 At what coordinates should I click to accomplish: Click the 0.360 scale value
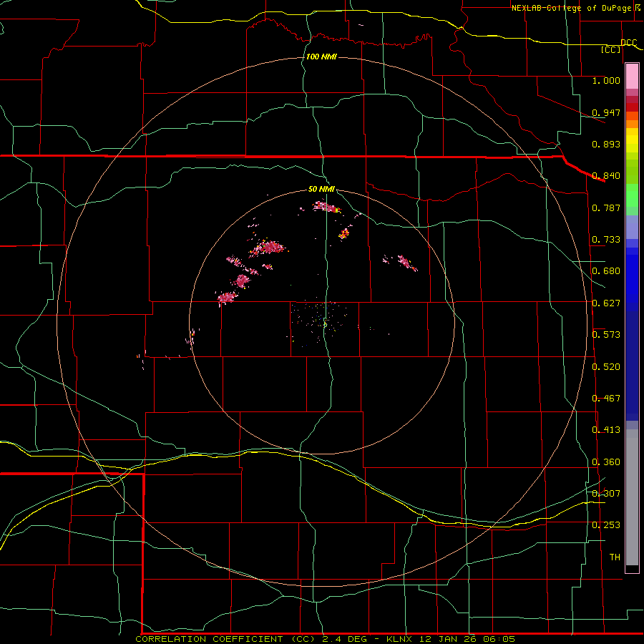[606, 462]
